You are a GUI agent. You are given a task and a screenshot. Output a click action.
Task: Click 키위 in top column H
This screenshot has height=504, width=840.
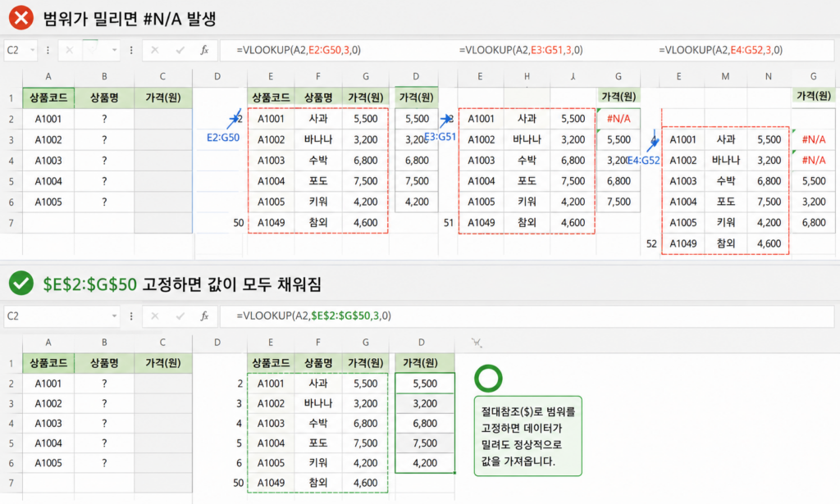527,202
